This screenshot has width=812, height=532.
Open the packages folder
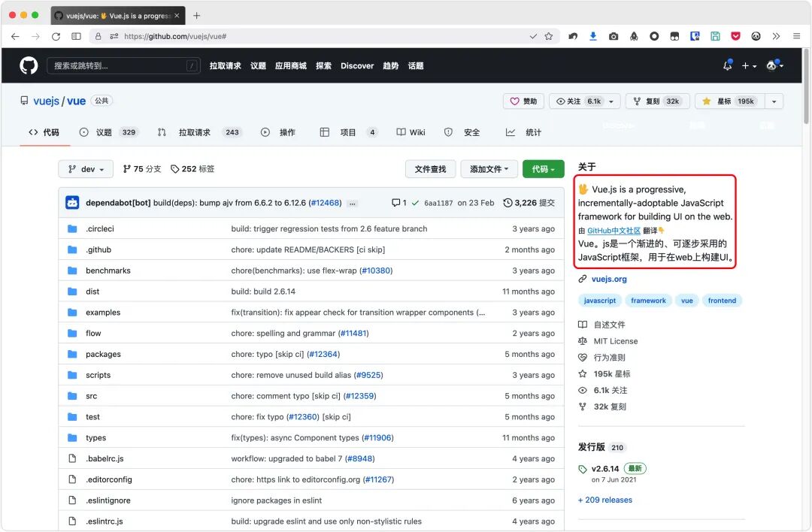[x=103, y=355]
